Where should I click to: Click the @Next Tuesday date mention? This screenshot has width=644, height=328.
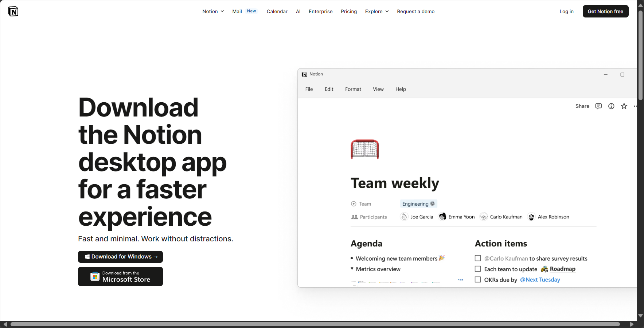tap(540, 280)
